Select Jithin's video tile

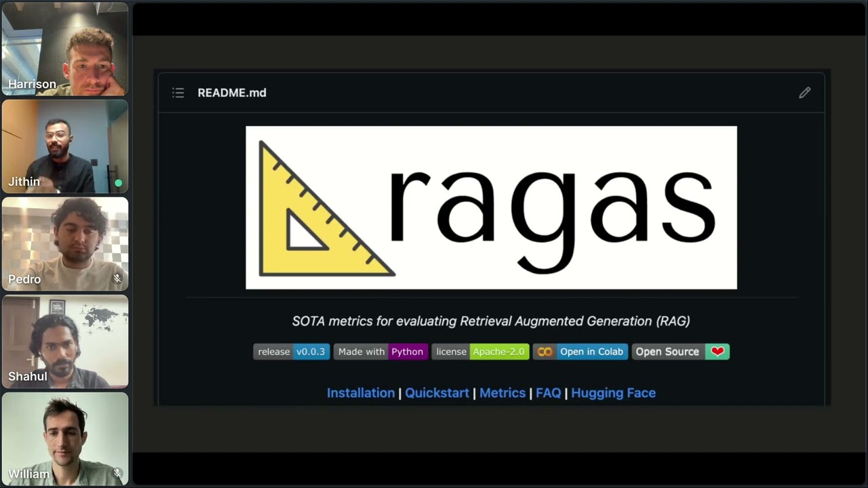click(65, 146)
